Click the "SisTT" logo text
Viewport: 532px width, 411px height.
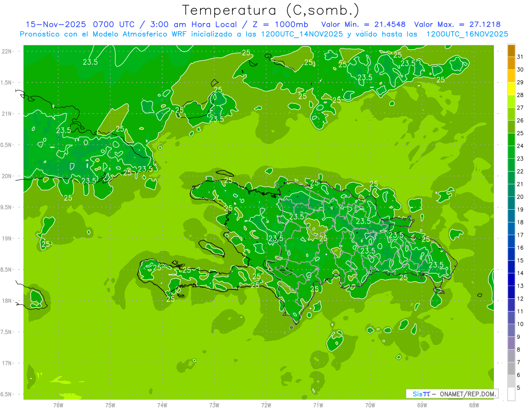pyautogui.click(x=421, y=394)
